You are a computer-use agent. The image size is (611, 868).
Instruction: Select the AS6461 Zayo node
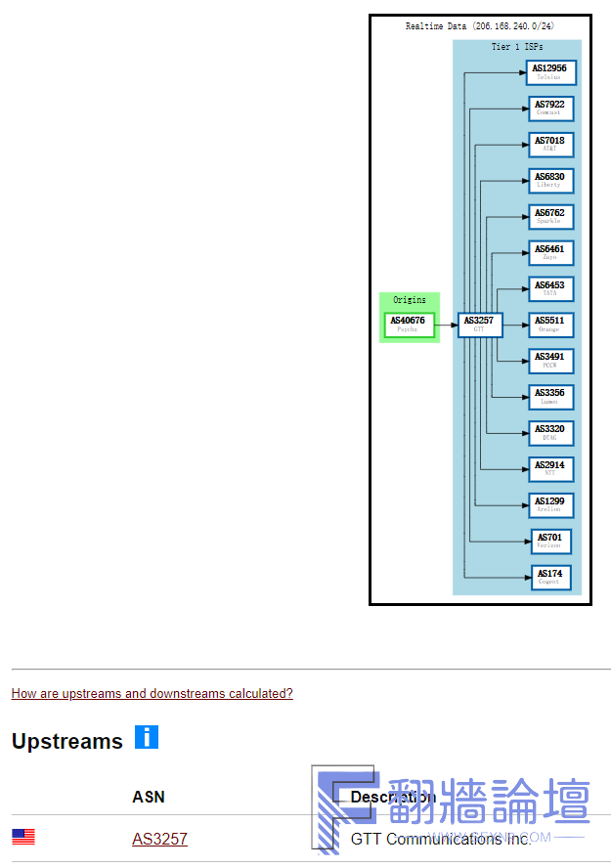coord(550,252)
